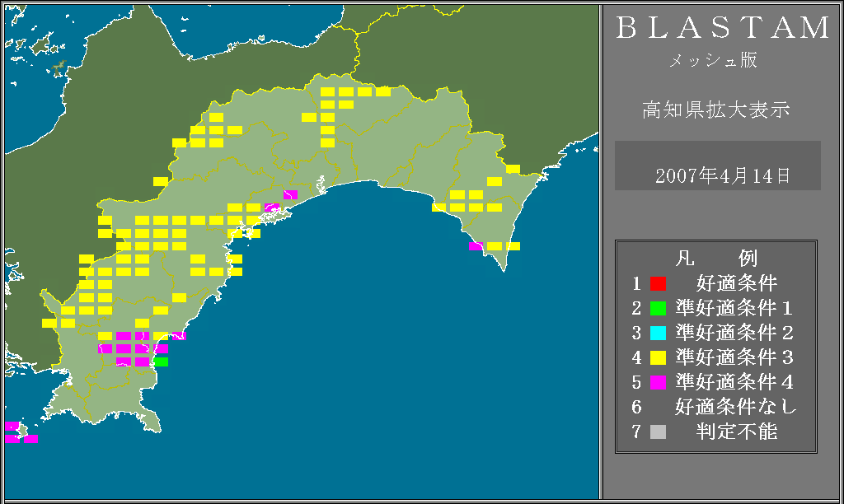The image size is (844, 504).
Task: Click the legend number 7
Action: point(637,432)
